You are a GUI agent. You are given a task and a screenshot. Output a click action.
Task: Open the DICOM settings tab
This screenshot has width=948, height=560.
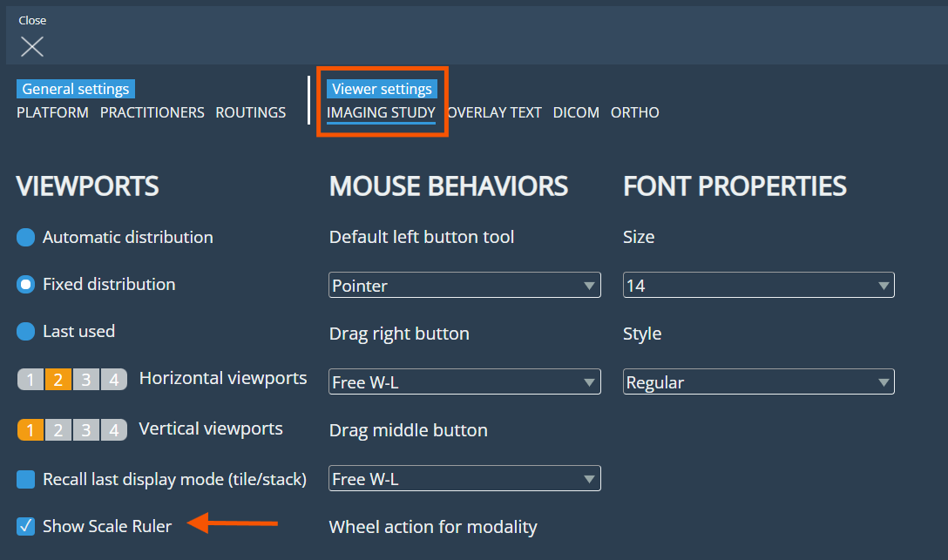click(576, 112)
